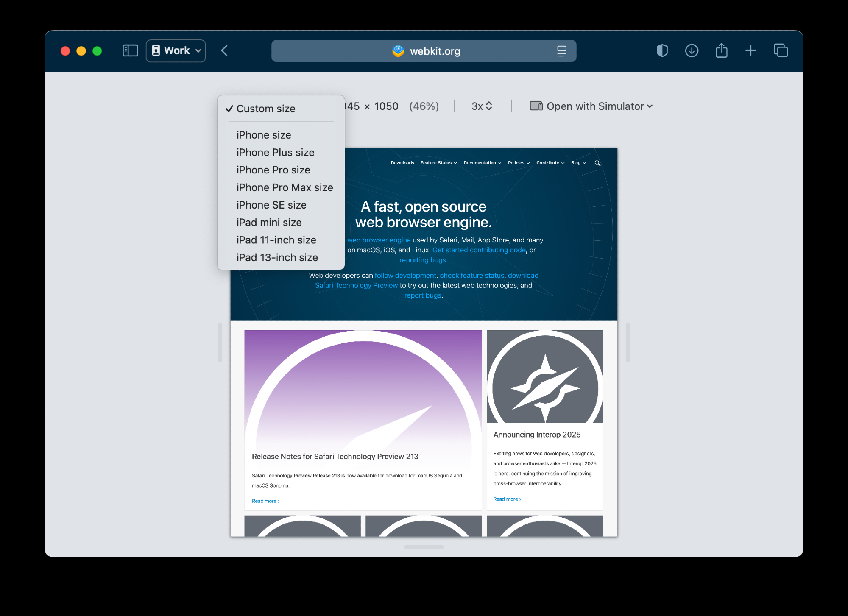The image size is (848, 616).
Task: Open Read more under Announcing Interop 2025
Action: click(x=507, y=499)
